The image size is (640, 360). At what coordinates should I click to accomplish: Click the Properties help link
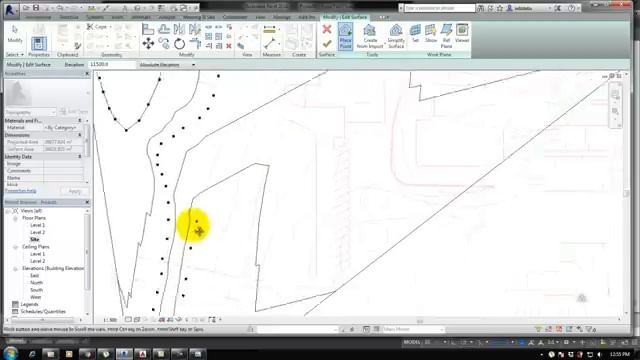point(20,191)
